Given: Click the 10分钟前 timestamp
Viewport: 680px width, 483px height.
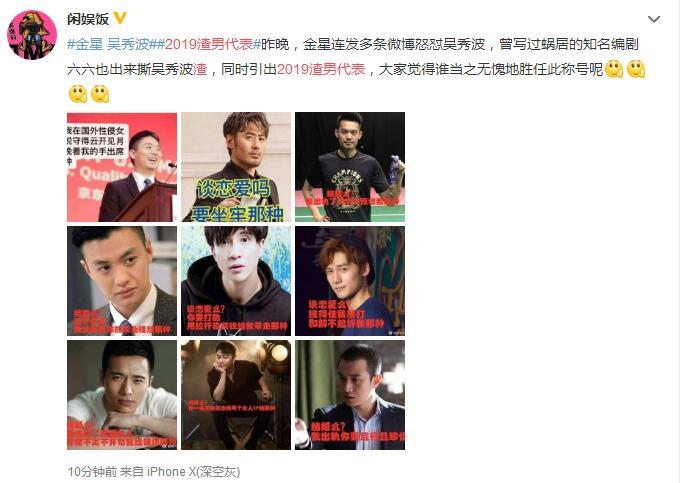Looking at the screenshot, I should click(92, 471).
